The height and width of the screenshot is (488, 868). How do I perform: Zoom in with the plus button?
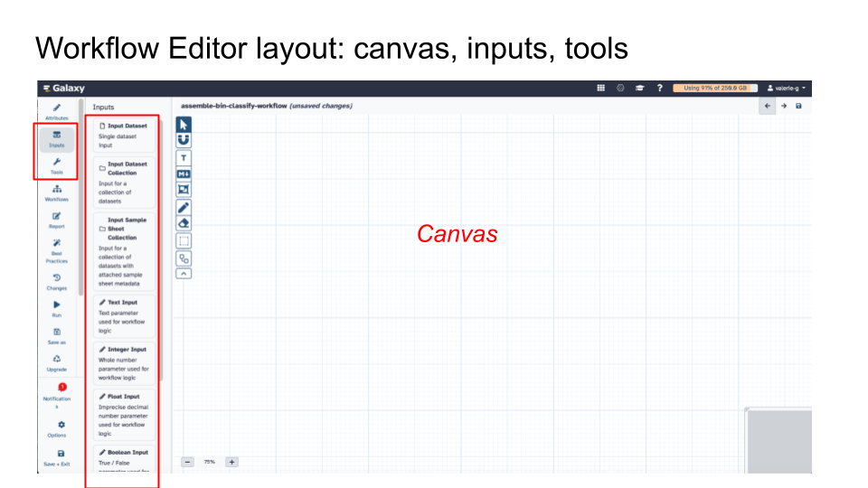click(231, 462)
